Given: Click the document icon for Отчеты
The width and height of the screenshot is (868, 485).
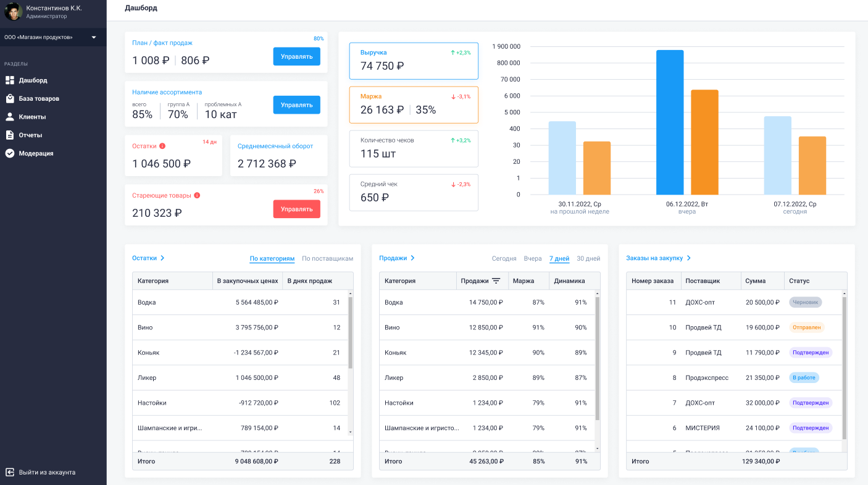Looking at the screenshot, I should coord(10,135).
